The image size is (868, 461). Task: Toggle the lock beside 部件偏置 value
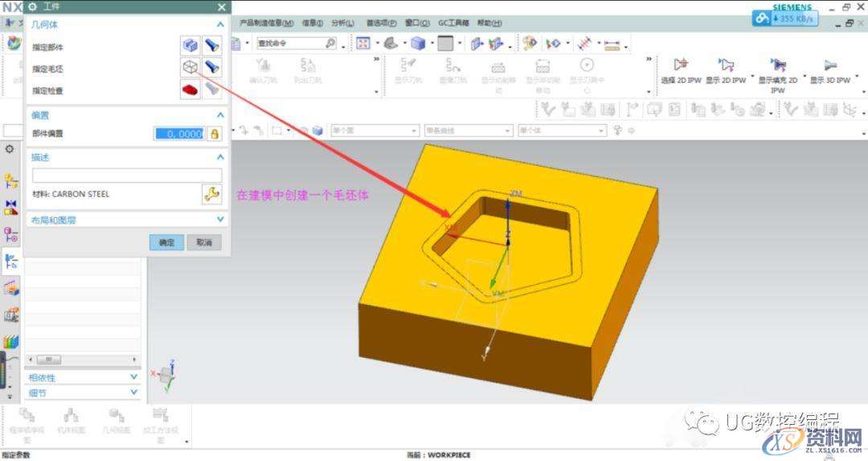[214, 134]
